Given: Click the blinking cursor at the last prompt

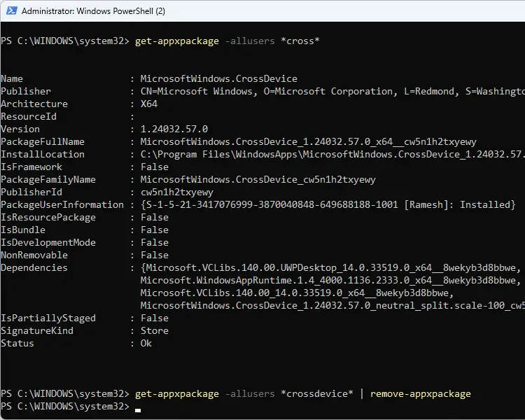Looking at the screenshot, I should pos(138,410).
